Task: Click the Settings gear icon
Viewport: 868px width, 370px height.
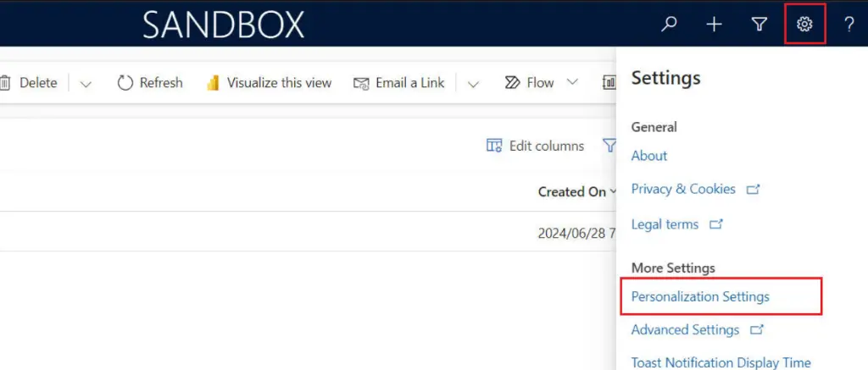Action: (804, 25)
